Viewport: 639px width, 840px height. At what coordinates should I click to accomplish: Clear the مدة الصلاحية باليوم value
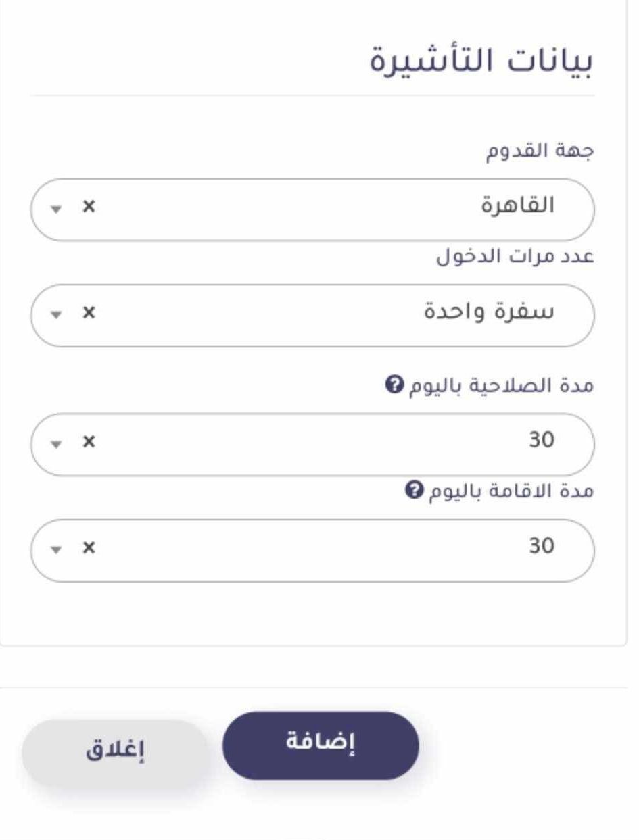tap(88, 442)
